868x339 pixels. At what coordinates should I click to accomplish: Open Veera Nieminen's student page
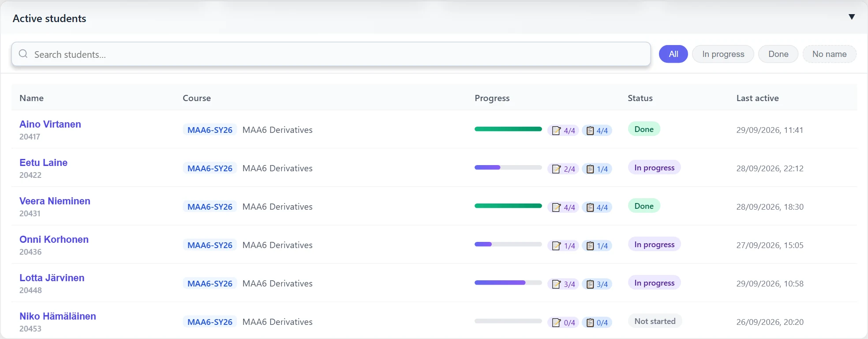coord(55,201)
